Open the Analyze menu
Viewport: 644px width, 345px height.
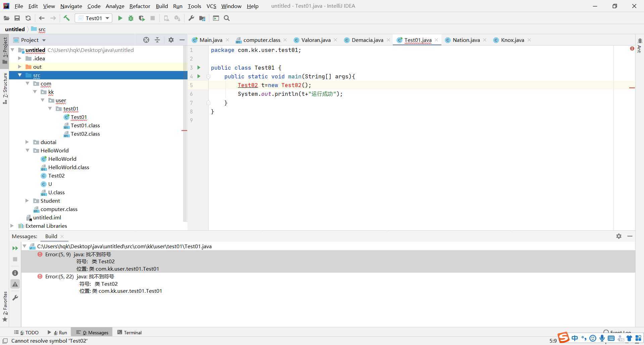115,6
